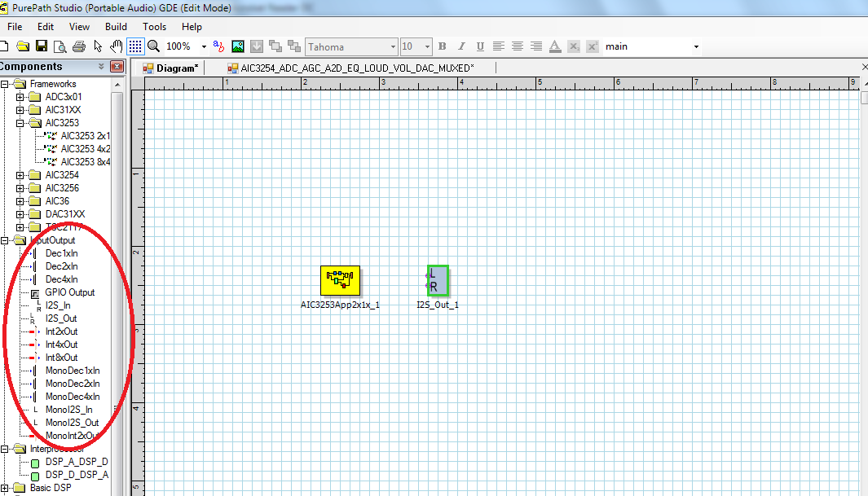Click the Components panel chevron menu
868x496 pixels.
[x=101, y=66]
